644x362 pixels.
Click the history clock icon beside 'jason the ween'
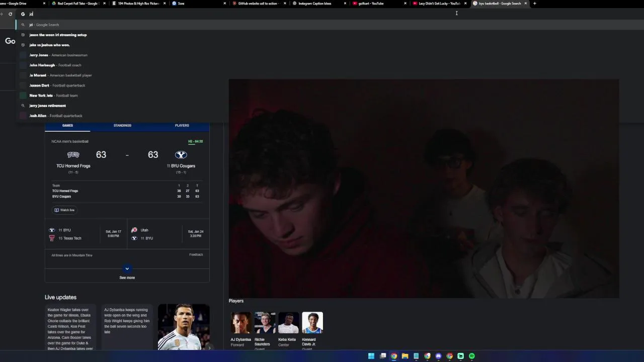(x=23, y=35)
